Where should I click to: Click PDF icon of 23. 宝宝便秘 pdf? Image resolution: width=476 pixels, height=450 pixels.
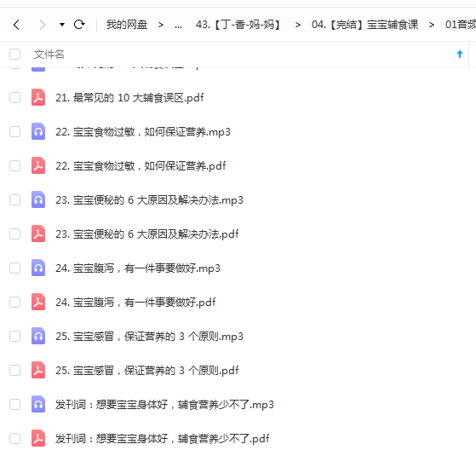(x=38, y=234)
